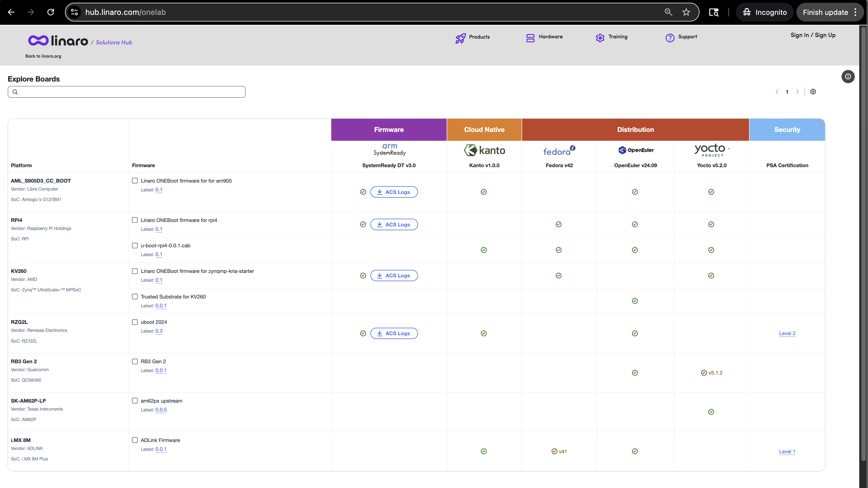Check Linaro ONEBoot firmware for rpi4
The height and width of the screenshot is (488, 868).
coord(135,220)
